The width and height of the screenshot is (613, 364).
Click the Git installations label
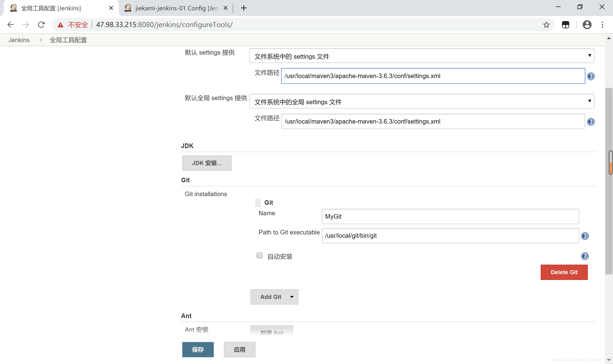(206, 194)
